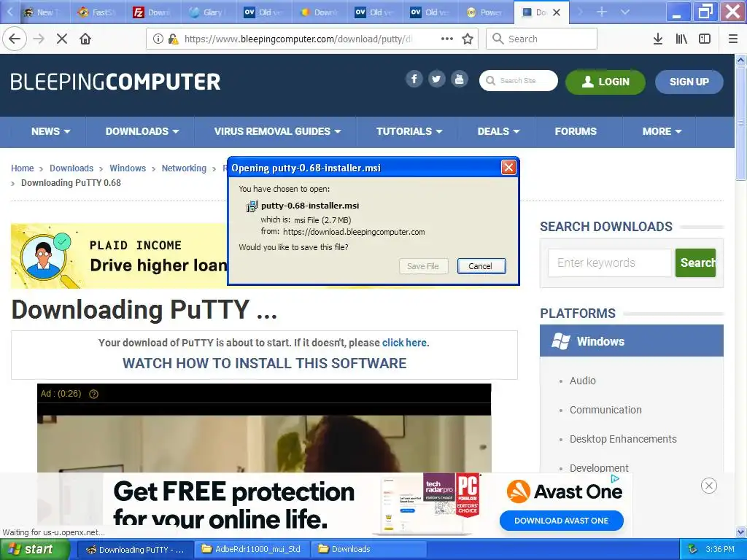Expand the VIRUS REMOVAL GUIDES menu
Screen dimensions: 747x560
click(277, 131)
